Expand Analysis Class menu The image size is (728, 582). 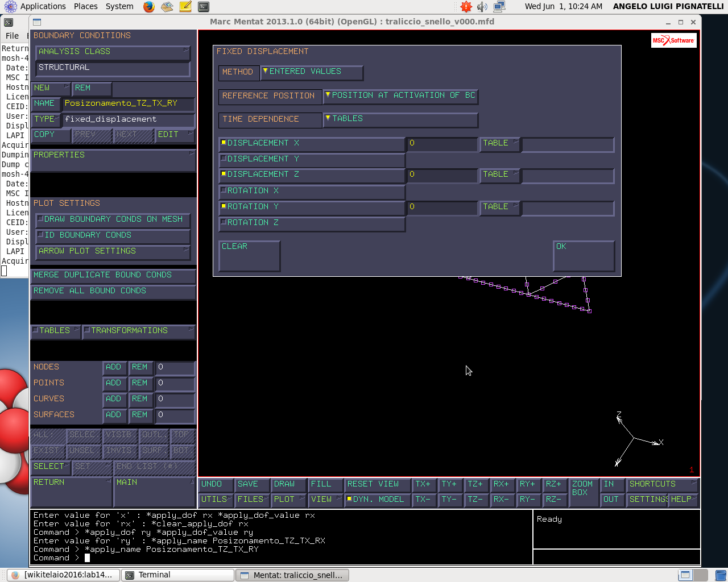[113, 52]
